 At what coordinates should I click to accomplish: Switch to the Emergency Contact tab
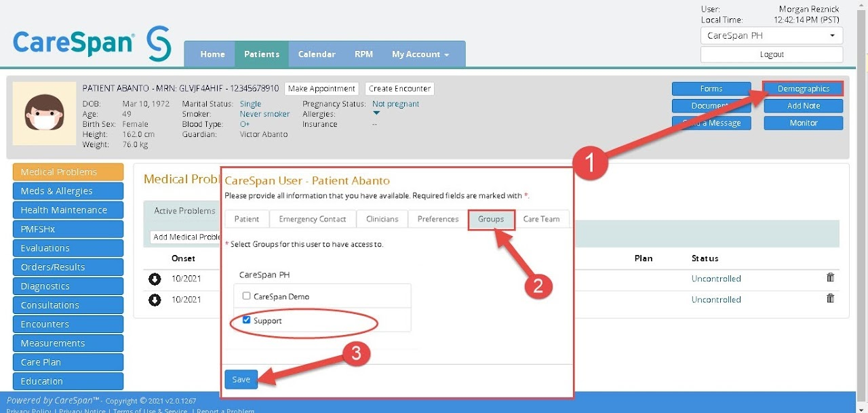[313, 219]
